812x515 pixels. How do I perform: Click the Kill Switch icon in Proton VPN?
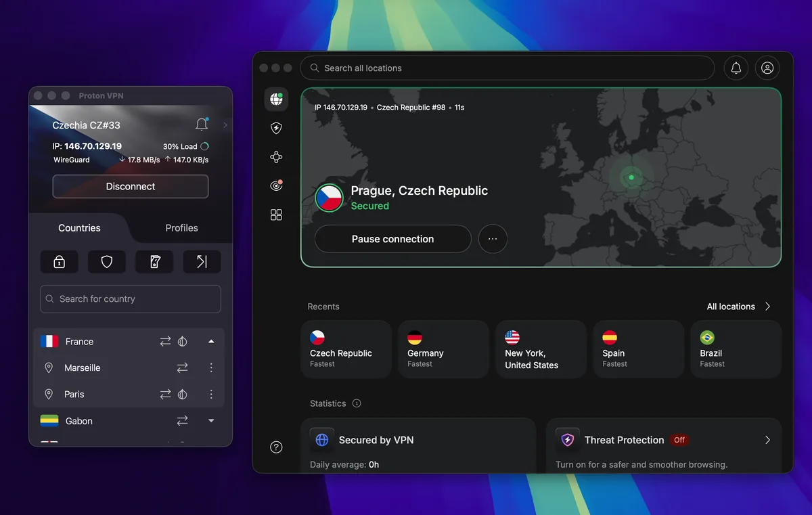tap(154, 262)
